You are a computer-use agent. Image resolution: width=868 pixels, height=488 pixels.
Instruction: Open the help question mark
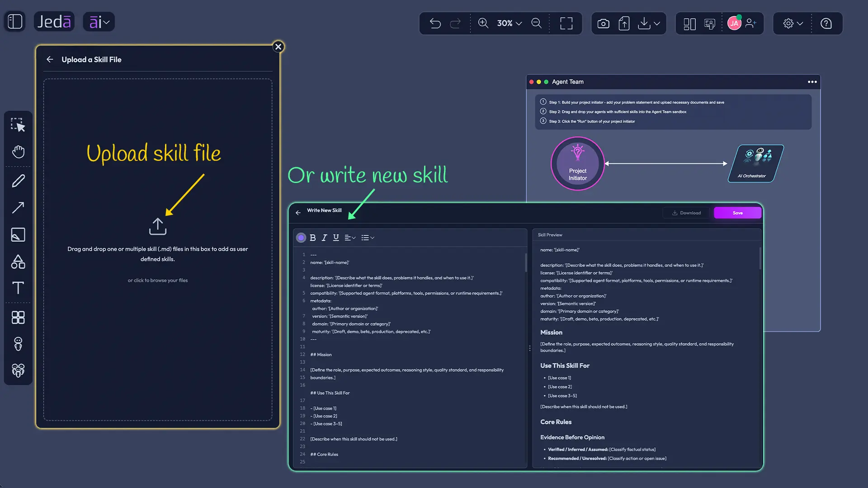point(826,23)
